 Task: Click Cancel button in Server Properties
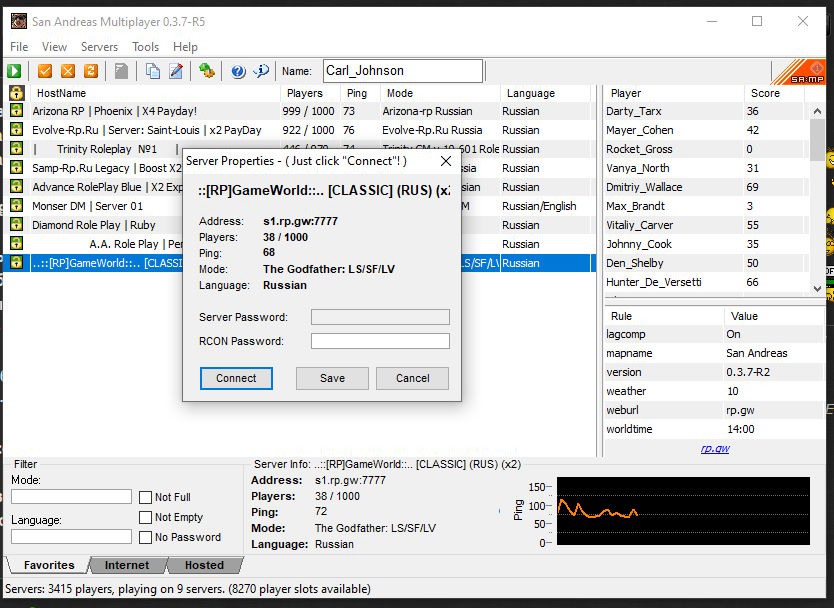tap(412, 378)
